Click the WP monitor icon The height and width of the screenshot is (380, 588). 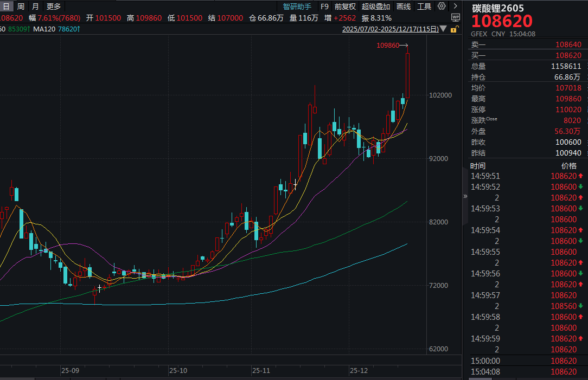point(455,17)
